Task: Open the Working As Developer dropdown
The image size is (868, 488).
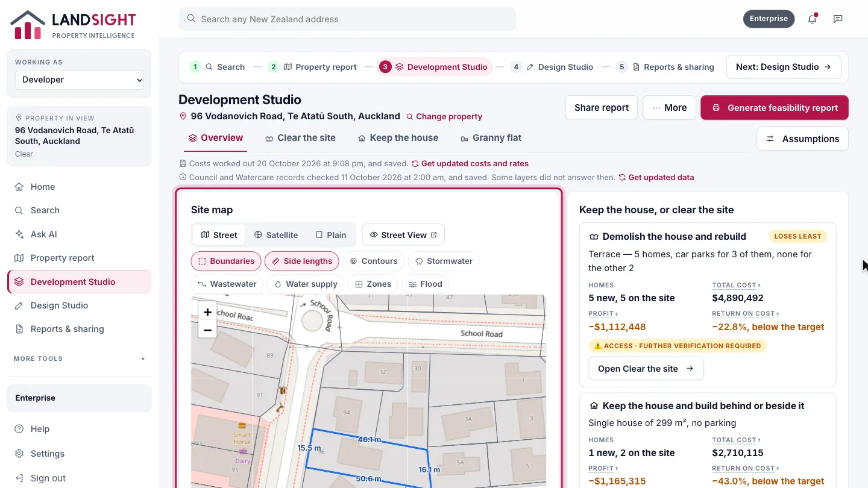Action: click(80, 80)
